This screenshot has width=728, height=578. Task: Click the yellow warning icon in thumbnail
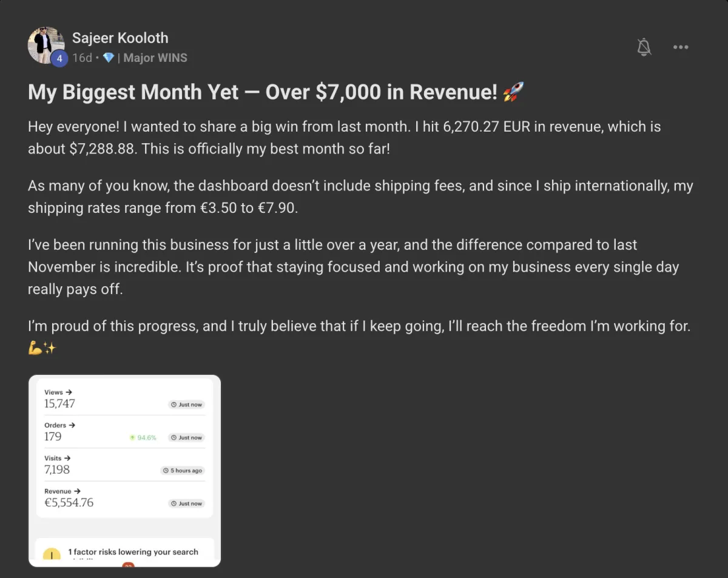52,554
